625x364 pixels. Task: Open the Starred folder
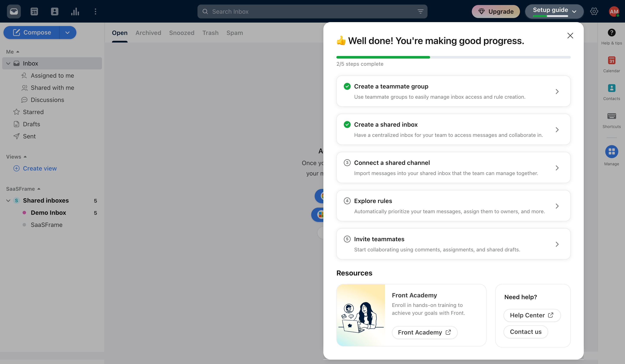(52, 112)
